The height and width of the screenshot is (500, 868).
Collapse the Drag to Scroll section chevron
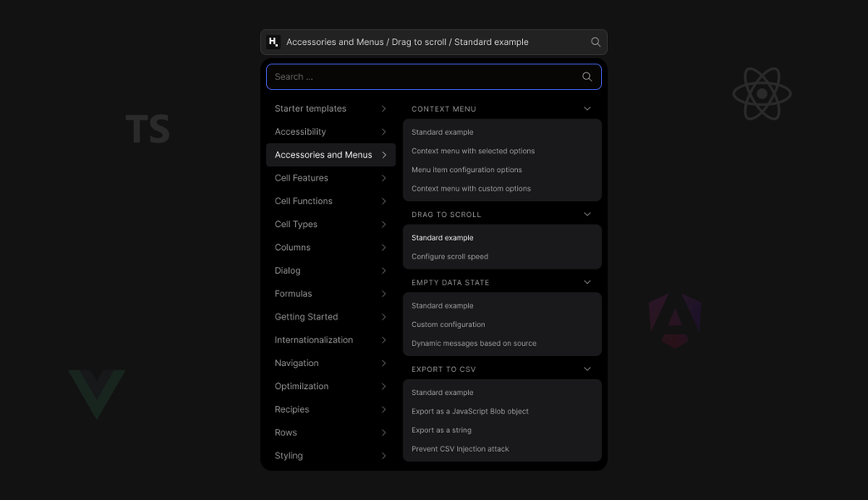[x=587, y=214]
